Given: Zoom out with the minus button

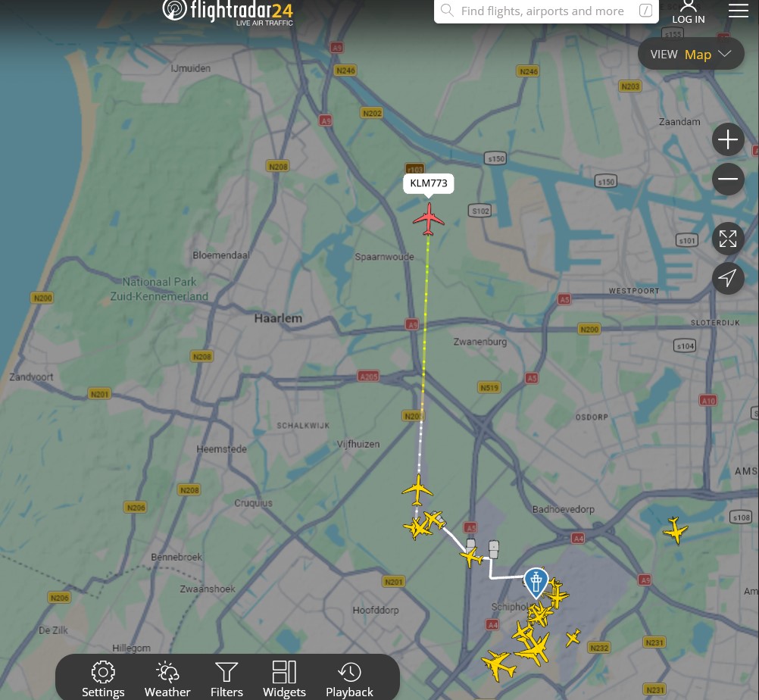Looking at the screenshot, I should tap(727, 179).
